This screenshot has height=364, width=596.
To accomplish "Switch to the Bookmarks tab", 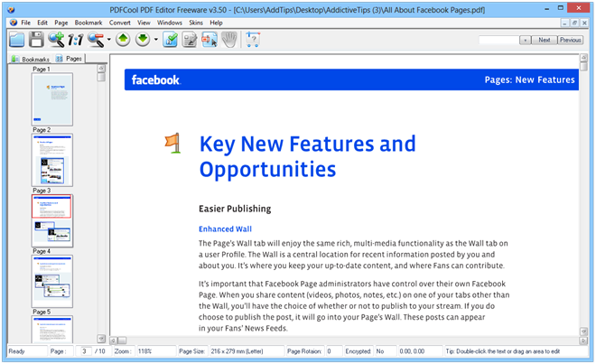I will pyautogui.click(x=31, y=59).
